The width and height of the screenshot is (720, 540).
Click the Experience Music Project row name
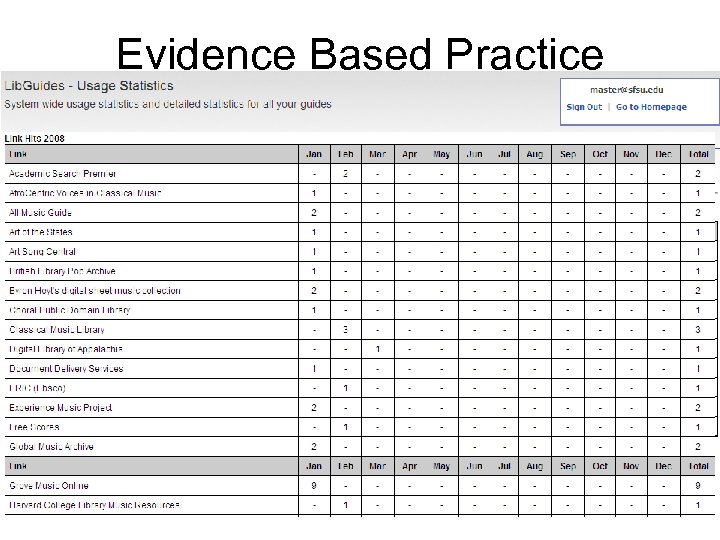[61, 408]
